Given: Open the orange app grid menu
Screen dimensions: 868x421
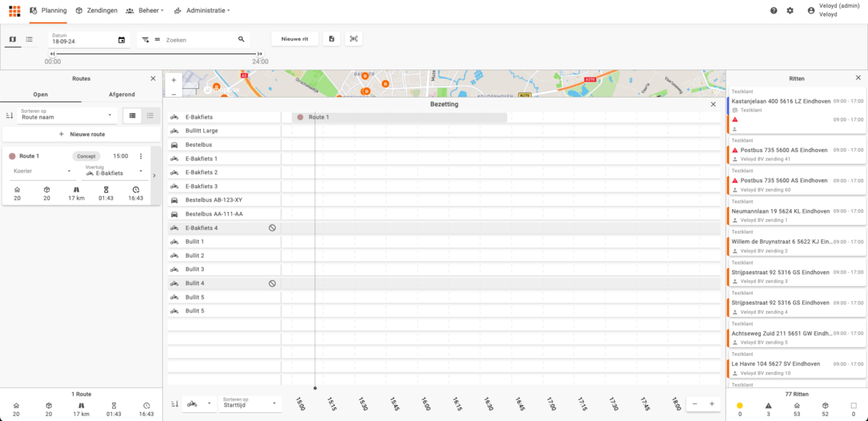Looking at the screenshot, I should pos(14,11).
